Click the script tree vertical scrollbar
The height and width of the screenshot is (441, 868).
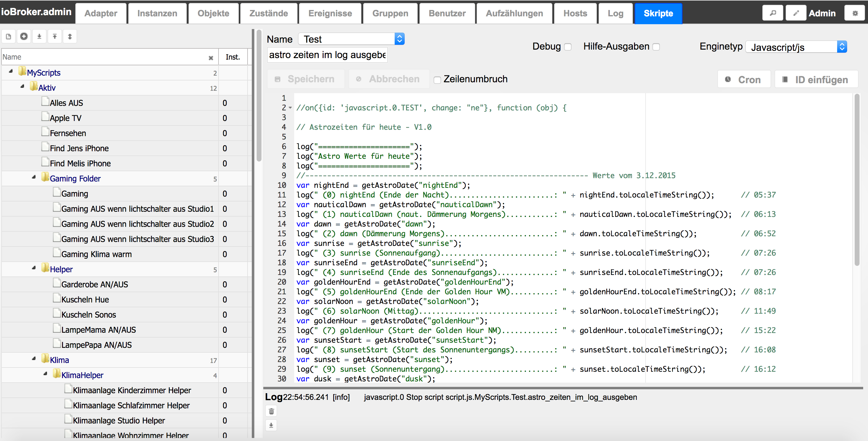point(259,96)
